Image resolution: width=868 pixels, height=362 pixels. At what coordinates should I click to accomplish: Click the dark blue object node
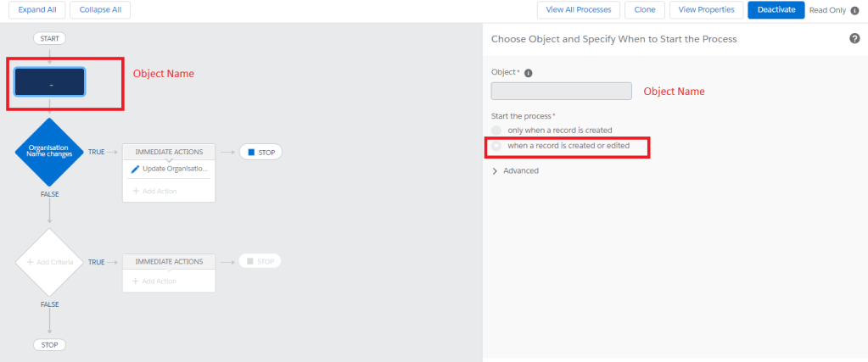50,82
